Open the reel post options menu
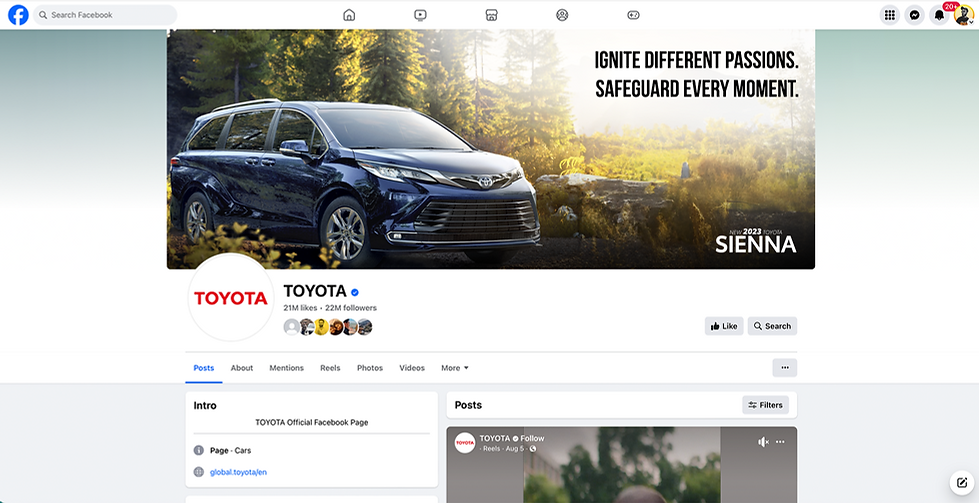This screenshot has width=979, height=503. pyautogui.click(x=780, y=442)
